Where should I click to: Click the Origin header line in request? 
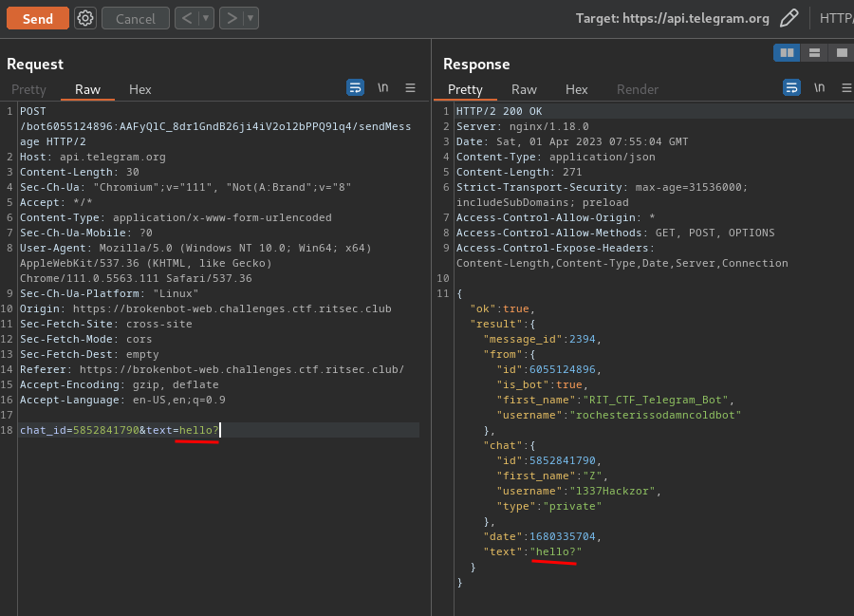(205, 308)
